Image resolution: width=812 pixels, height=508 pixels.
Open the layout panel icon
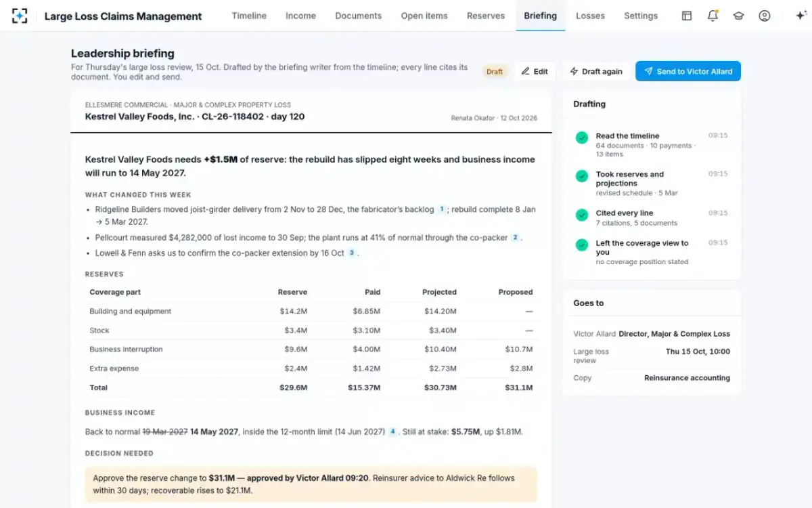click(x=687, y=16)
